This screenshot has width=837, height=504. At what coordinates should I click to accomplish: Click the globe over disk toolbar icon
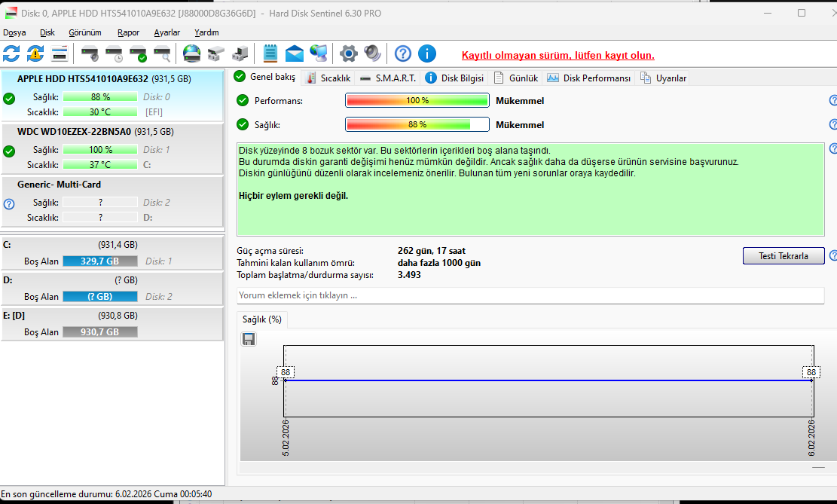[191, 53]
